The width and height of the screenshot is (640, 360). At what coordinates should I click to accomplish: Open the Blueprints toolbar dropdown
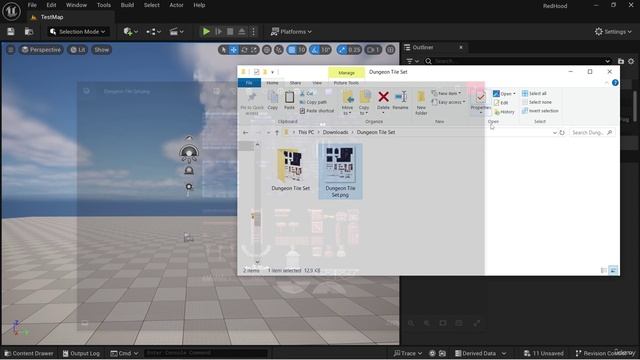[153, 31]
